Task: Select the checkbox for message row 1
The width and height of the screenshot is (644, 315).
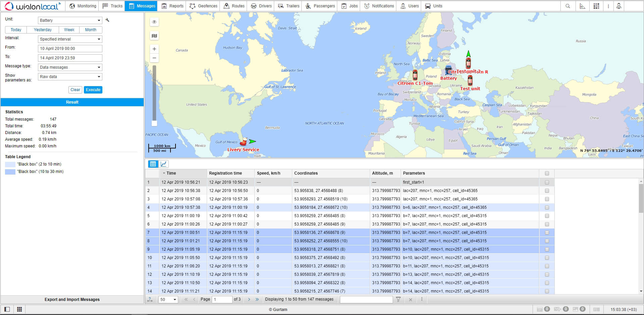Action: point(547,182)
